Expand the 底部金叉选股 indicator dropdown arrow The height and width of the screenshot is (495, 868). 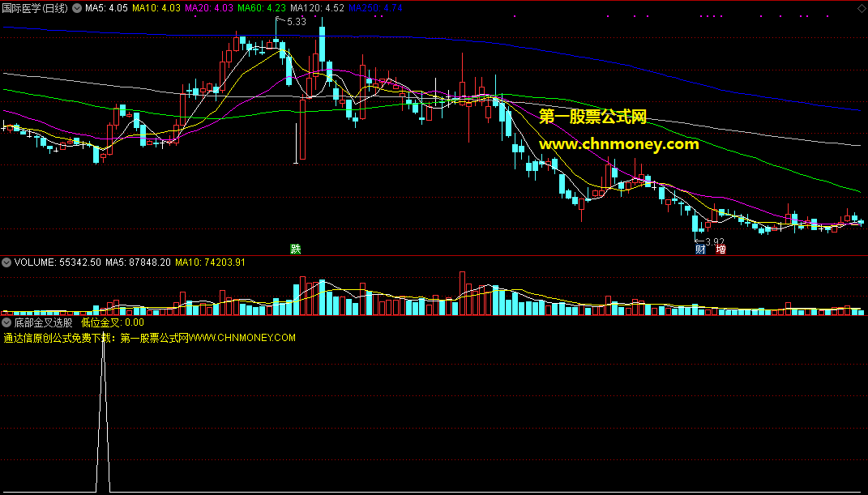(x=6, y=322)
